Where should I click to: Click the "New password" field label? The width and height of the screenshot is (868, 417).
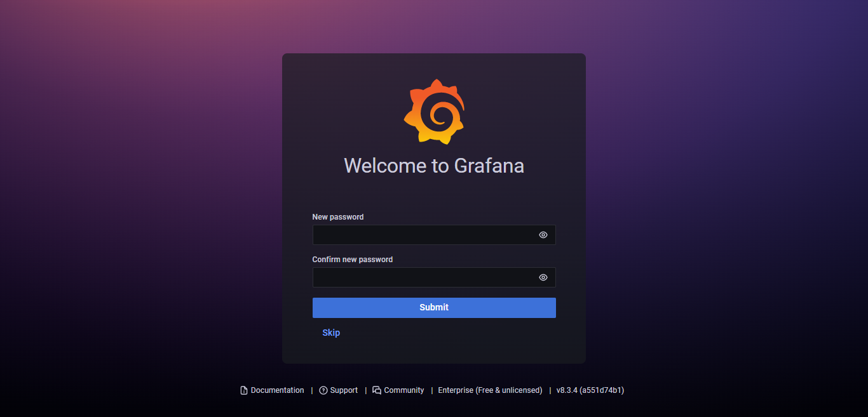tap(338, 217)
